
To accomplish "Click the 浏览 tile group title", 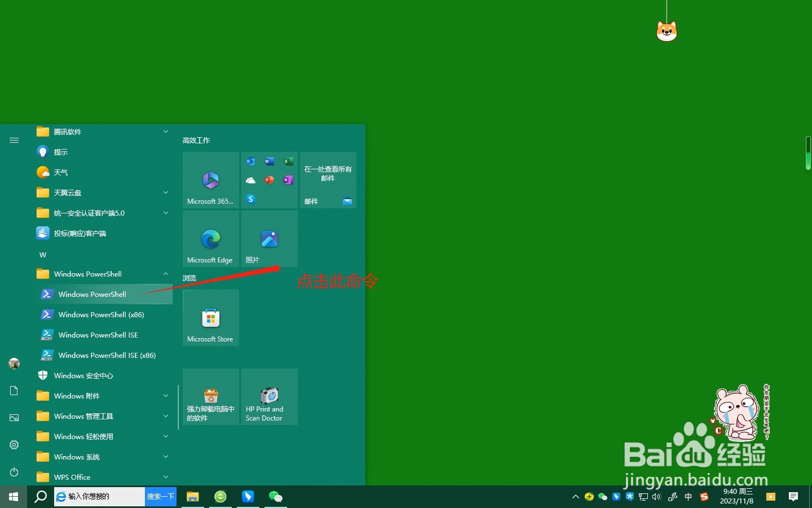I will pyautogui.click(x=189, y=278).
